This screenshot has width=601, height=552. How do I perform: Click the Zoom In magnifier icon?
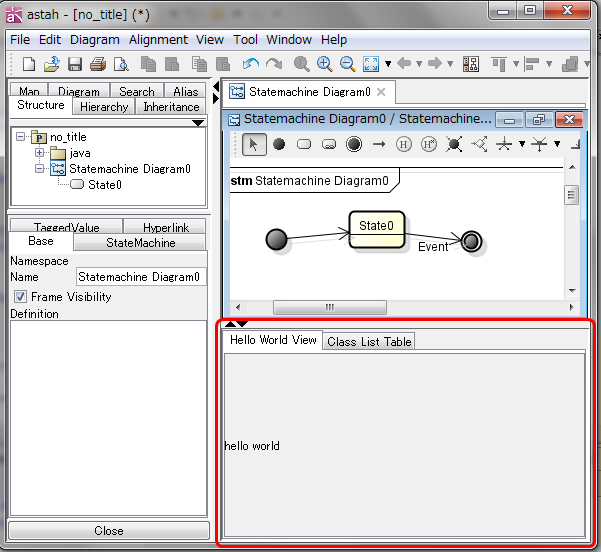(x=324, y=64)
